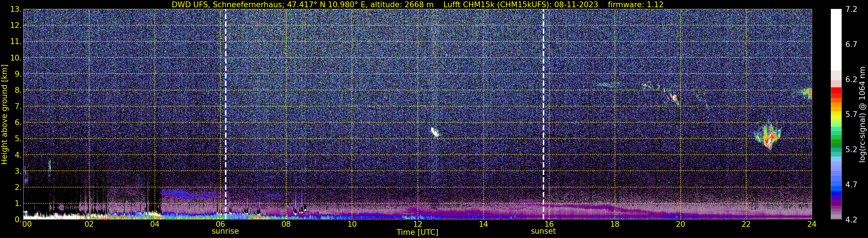Click the time axis tick label 00
This screenshot has width=868, height=238.
point(27,224)
